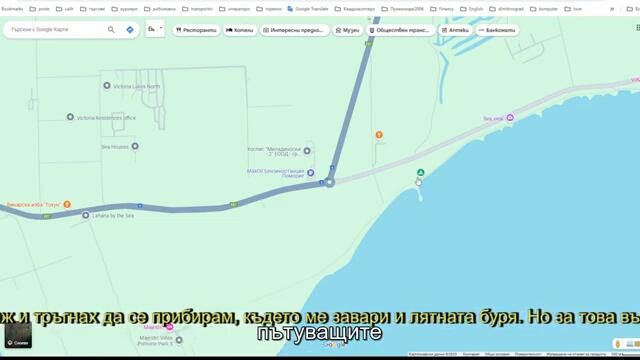
Task: Select the gas station pin near roundabout
Action: (311, 173)
